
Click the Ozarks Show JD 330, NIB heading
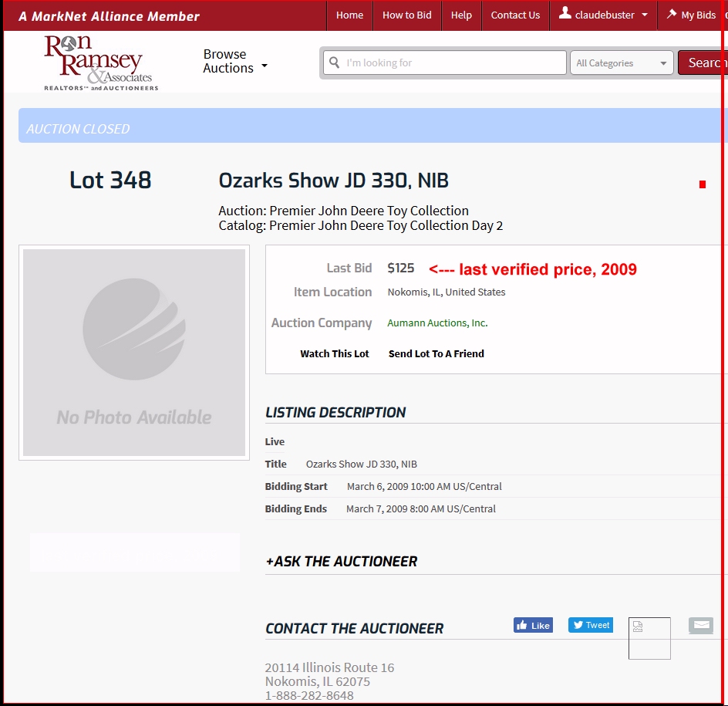(333, 181)
